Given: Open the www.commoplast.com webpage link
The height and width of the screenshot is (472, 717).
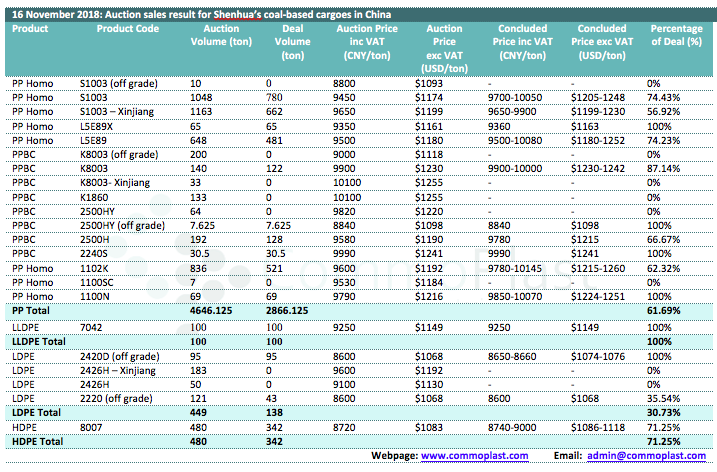Looking at the screenshot, I should tap(474, 456).
